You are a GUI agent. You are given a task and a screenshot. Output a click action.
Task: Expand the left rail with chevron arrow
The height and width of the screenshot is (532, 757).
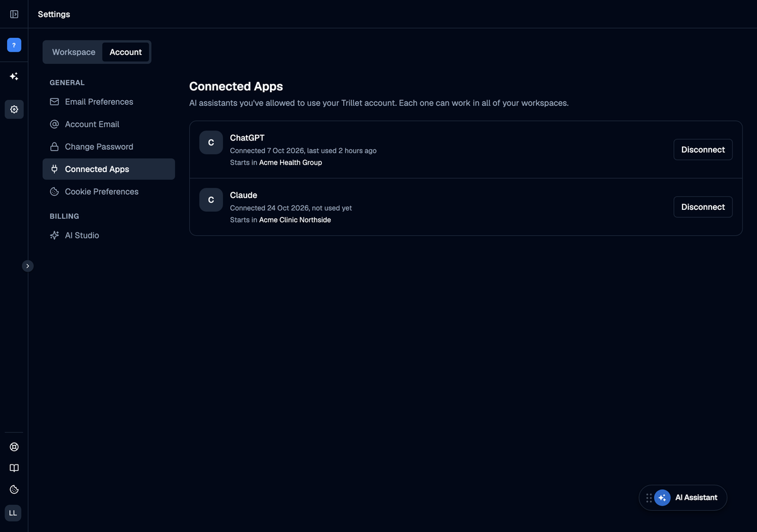click(28, 266)
